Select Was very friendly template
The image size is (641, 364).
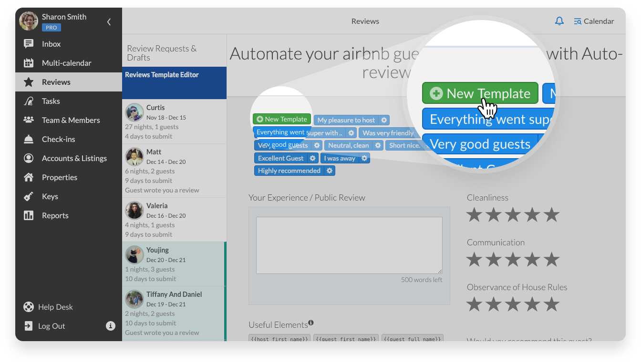(x=388, y=133)
